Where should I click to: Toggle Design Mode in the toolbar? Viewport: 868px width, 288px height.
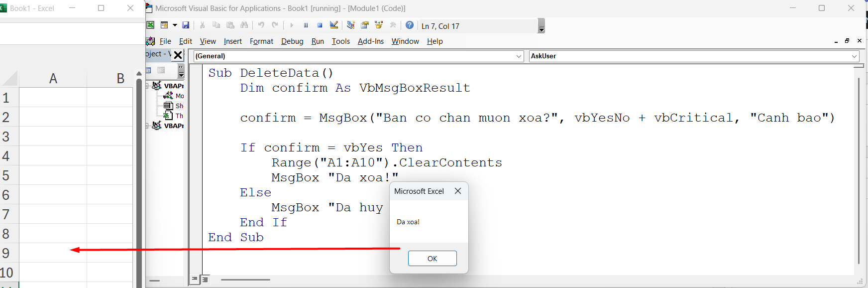334,25
